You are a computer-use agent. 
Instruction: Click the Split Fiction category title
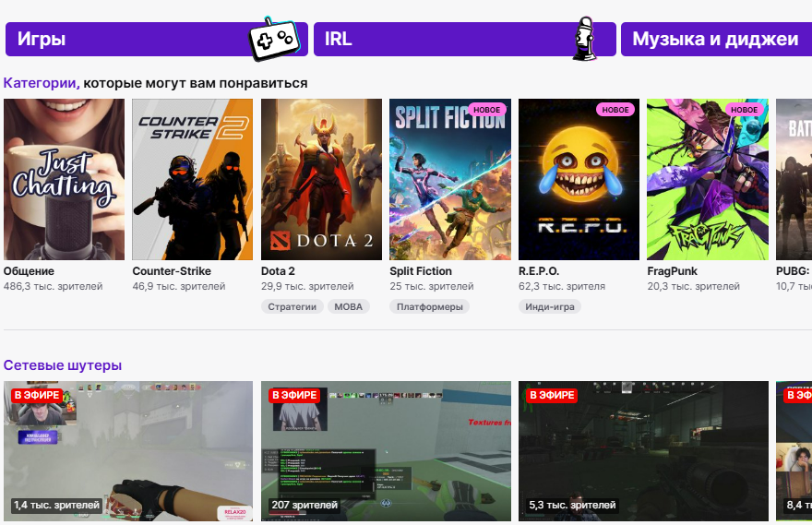(421, 270)
